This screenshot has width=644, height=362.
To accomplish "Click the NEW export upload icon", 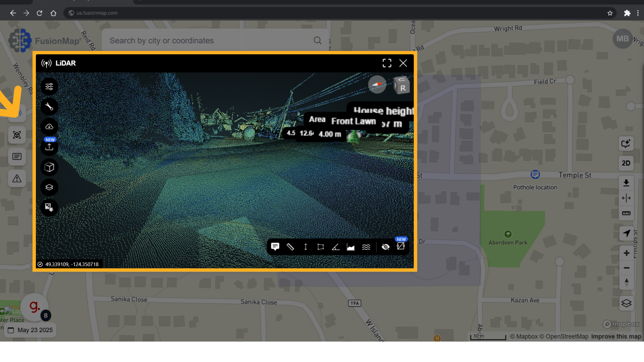I will pos(49,147).
